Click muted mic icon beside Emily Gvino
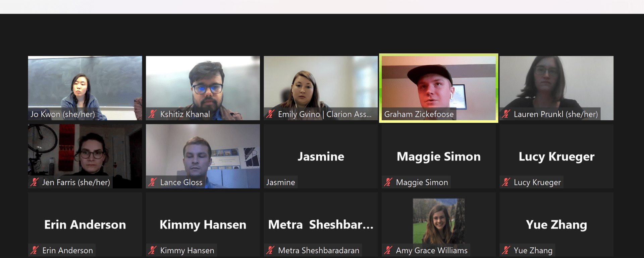The image size is (644, 258). (270, 114)
